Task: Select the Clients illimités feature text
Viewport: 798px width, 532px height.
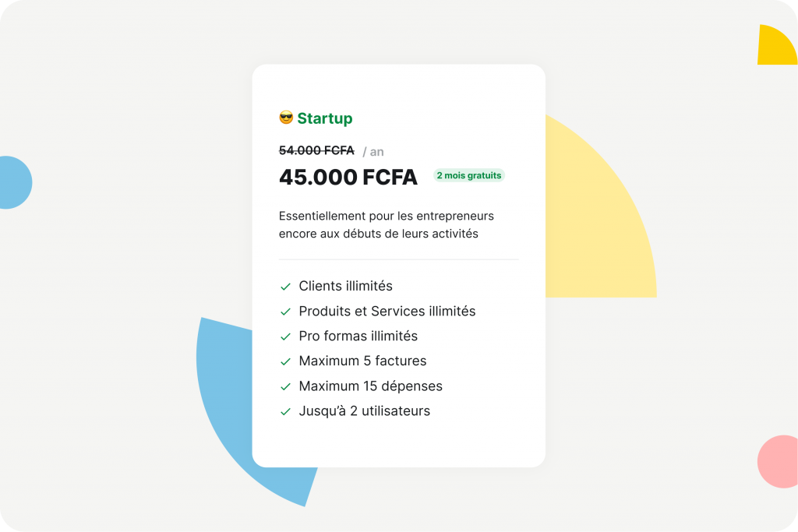Action: tap(345, 286)
